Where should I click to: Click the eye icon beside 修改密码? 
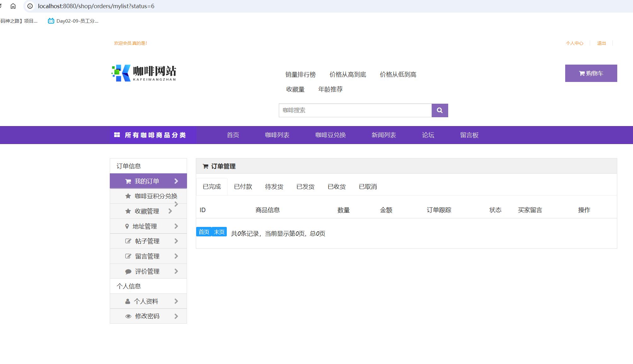tap(128, 316)
